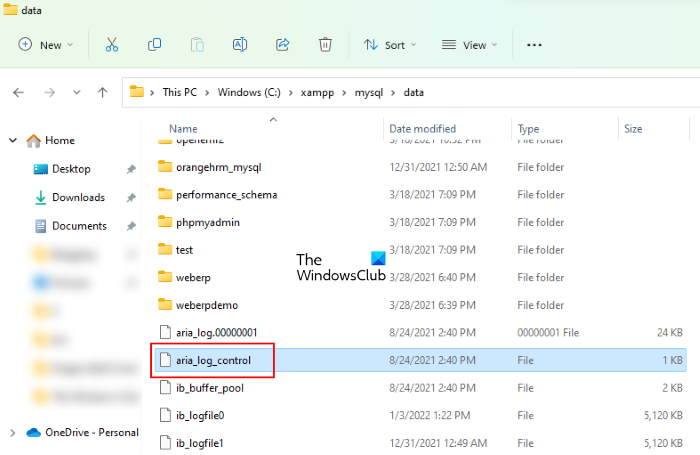
Task: Click the 24 KB size cell
Action: click(x=670, y=333)
